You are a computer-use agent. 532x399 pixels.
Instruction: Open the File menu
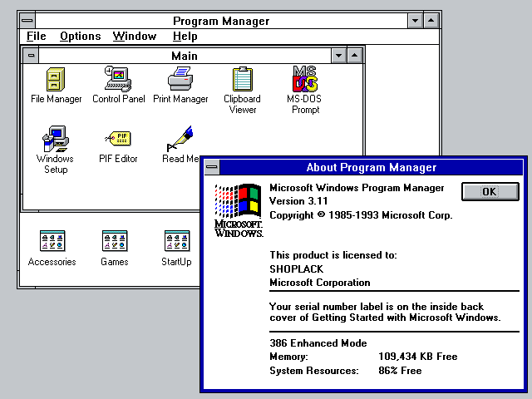point(37,36)
